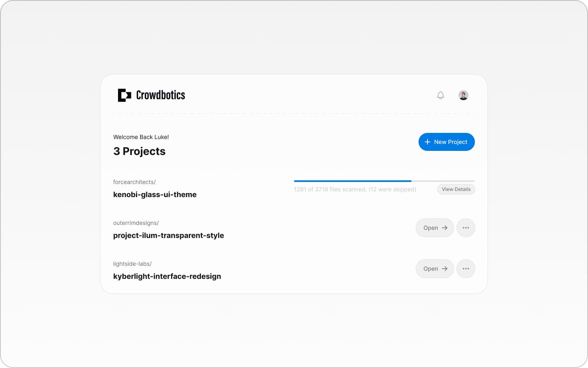Click the Welcome Back Luke greeting
The height and width of the screenshot is (368, 588).
click(141, 137)
